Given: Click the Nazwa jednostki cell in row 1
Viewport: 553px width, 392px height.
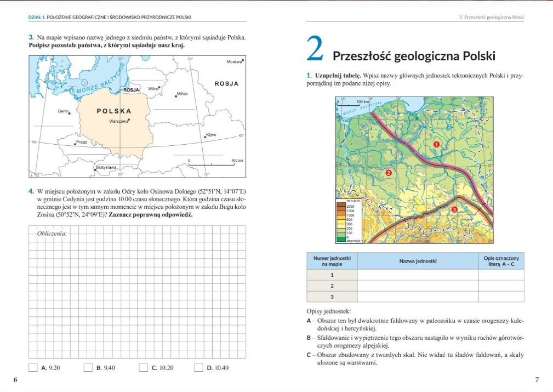Looking at the screenshot, I should [418, 275].
